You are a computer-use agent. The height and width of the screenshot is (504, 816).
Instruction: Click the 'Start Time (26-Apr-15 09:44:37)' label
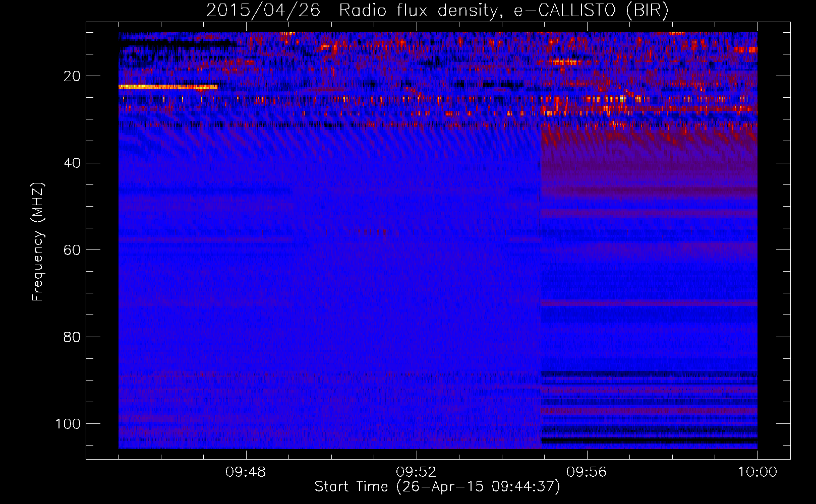click(x=437, y=487)
